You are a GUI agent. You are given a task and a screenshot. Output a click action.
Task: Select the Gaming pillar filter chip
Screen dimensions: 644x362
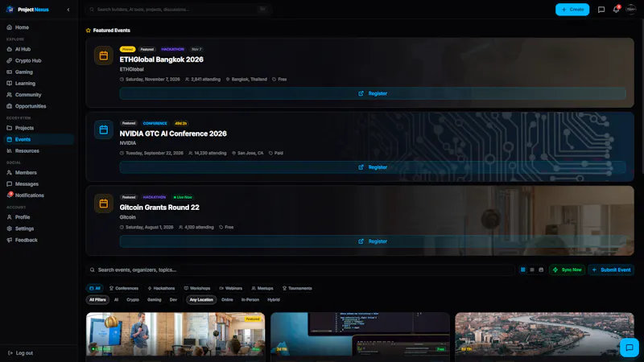[x=155, y=300]
